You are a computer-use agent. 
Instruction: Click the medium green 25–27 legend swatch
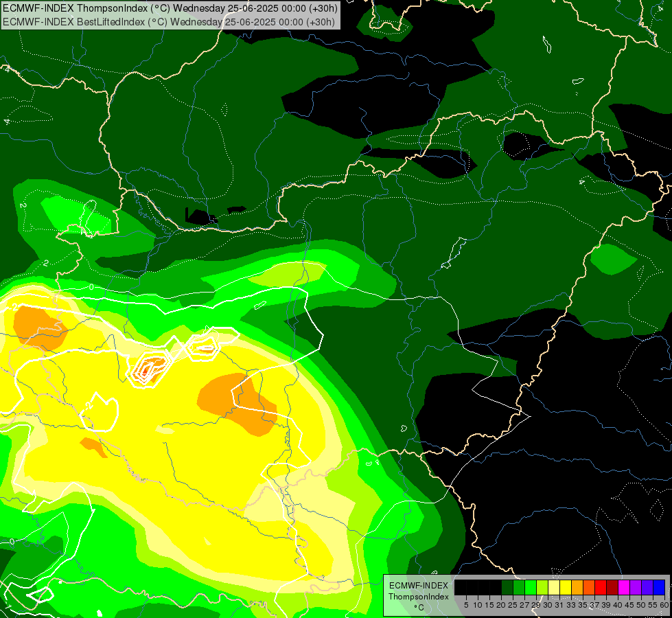(519, 587)
